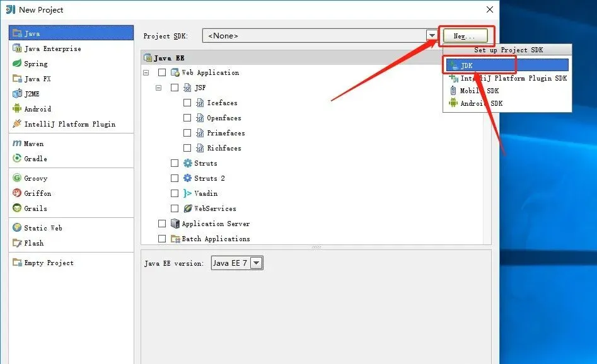Viewport: 597px width, 364px height.
Task: Click the Android robot icon in sidebar
Action: (x=17, y=108)
